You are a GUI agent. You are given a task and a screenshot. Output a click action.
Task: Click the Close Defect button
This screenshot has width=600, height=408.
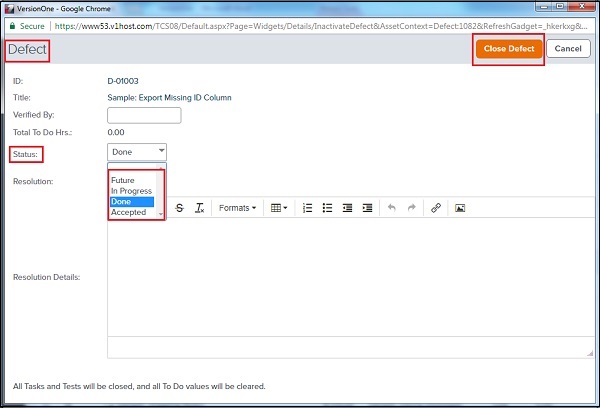coord(509,48)
